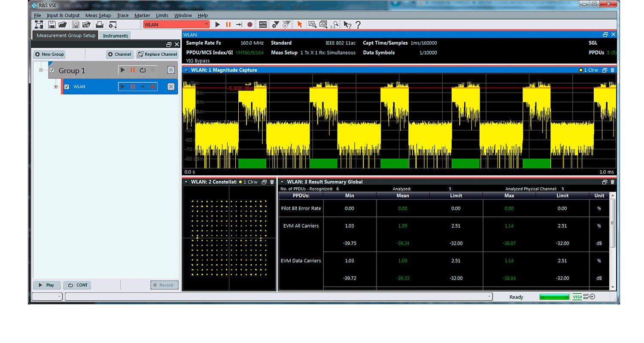Open the Meas Setup menu
The height and width of the screenshot is (343, 644).
pyautogui.click(x=98, y=15)
